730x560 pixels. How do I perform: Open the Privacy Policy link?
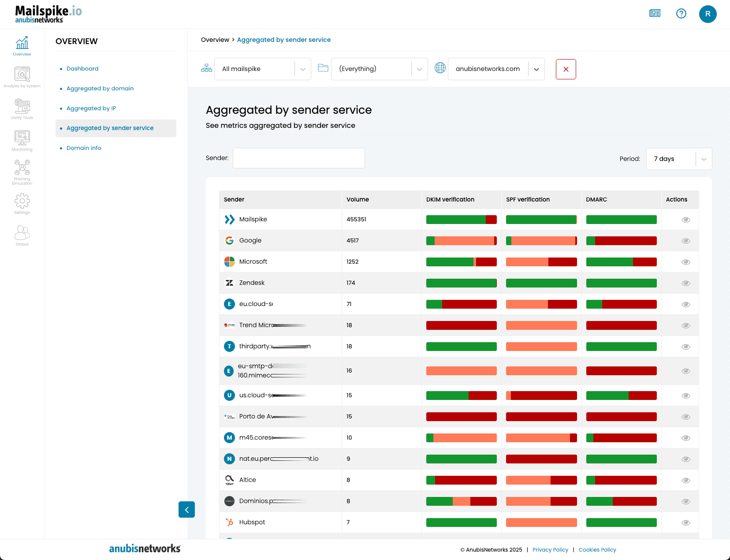[x=550, y=550]
